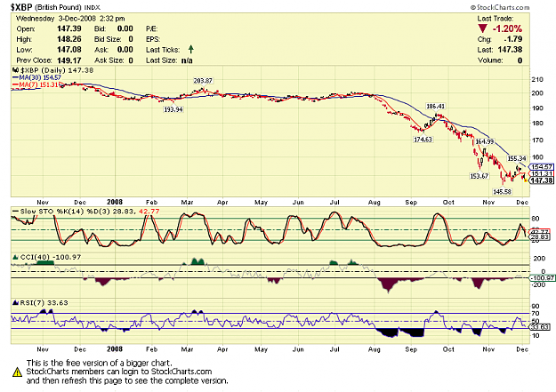Click the 147.38 price axis tag
The height and width of the screenshot is (392, 556).
click(x=542, y=180)
